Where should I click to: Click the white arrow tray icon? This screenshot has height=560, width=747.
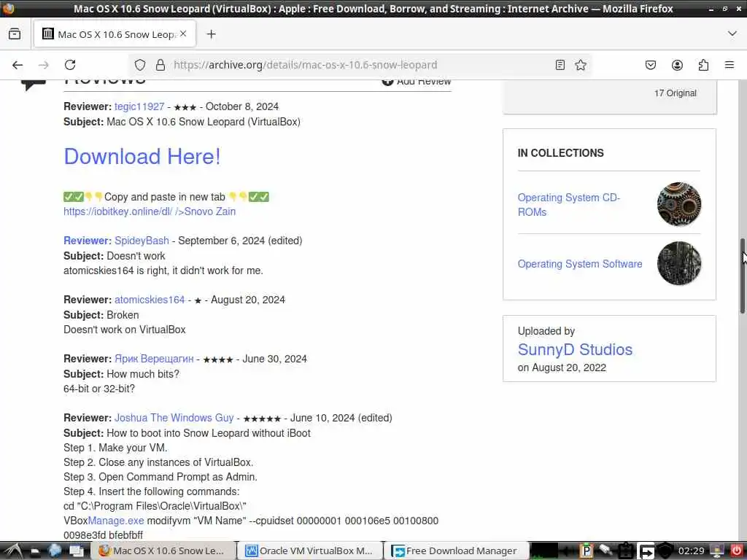[646, 551]
